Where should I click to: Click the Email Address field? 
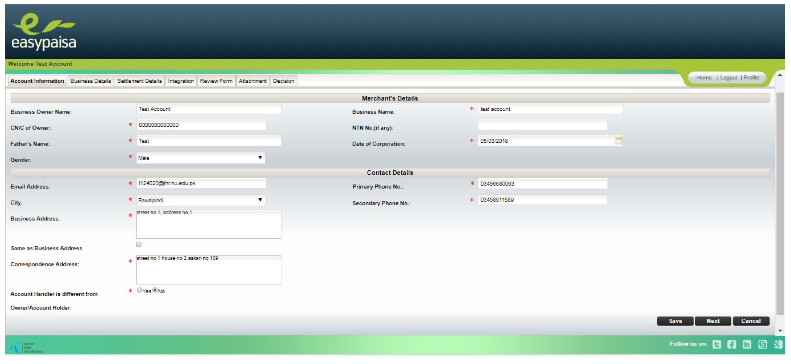(201, 184)
